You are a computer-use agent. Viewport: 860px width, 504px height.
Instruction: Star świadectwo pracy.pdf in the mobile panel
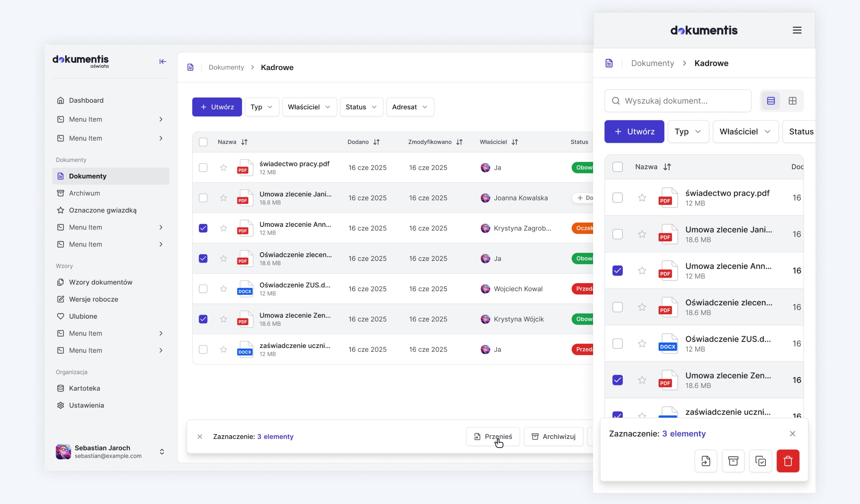click(642, 198)
